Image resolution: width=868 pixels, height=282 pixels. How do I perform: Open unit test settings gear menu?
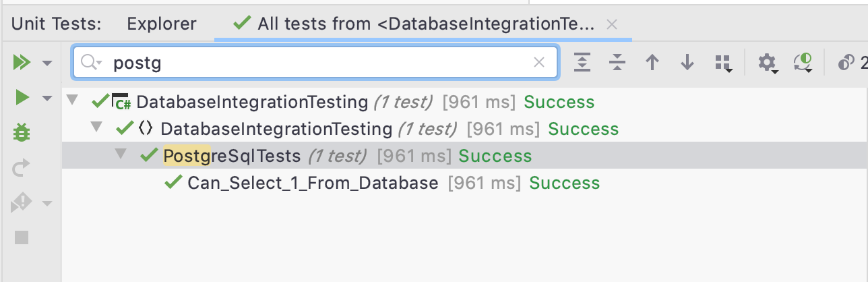click(767, 63)
